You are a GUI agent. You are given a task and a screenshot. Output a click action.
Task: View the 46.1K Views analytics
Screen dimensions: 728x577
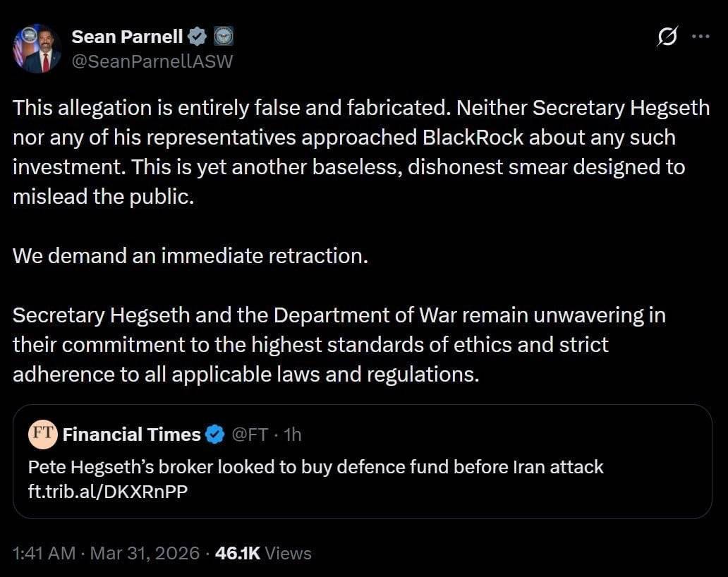[263, 554]
